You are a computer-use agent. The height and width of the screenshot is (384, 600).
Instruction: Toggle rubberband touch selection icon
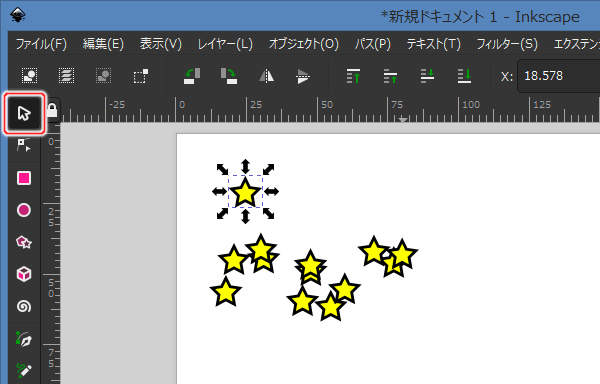point(140,76)
